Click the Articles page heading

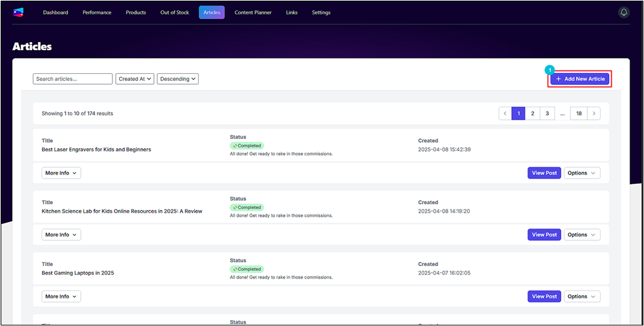(x=32, y=47)
